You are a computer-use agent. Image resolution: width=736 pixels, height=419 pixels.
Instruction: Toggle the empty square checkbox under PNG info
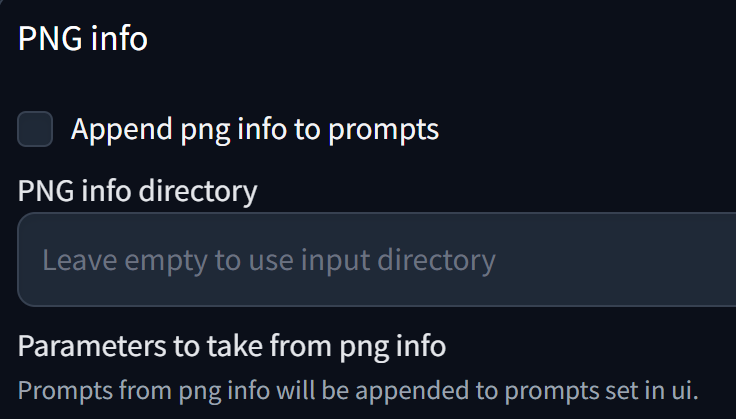tap(35, 129)
